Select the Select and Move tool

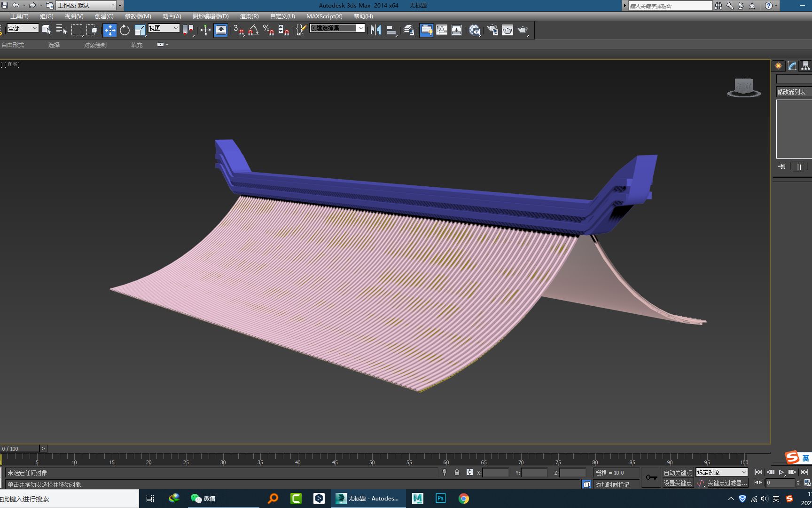[110, 30]
